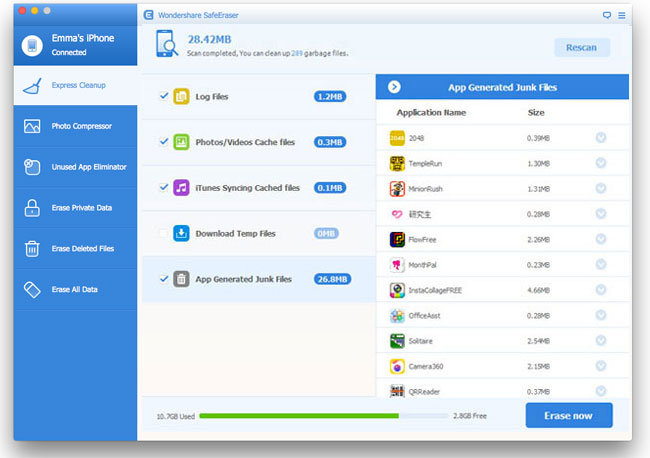
Task: Click the FlowFree app icon
Action: tap(397, 239)
